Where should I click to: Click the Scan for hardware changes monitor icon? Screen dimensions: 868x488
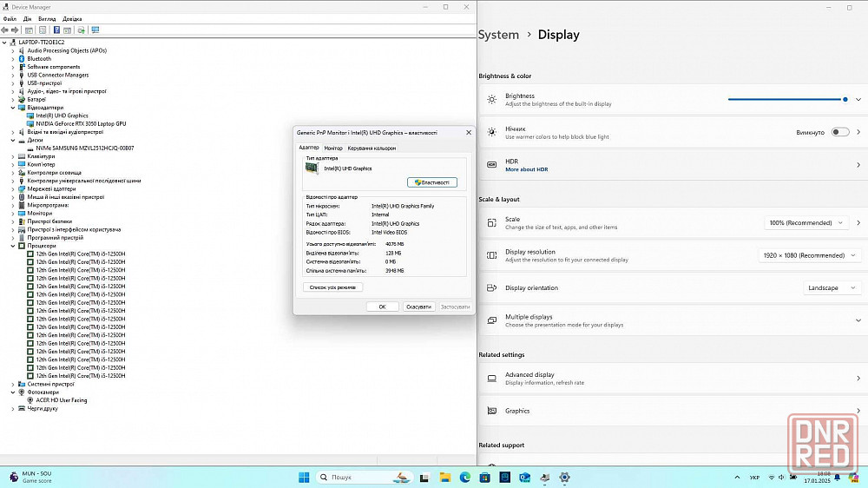(95, 30)
